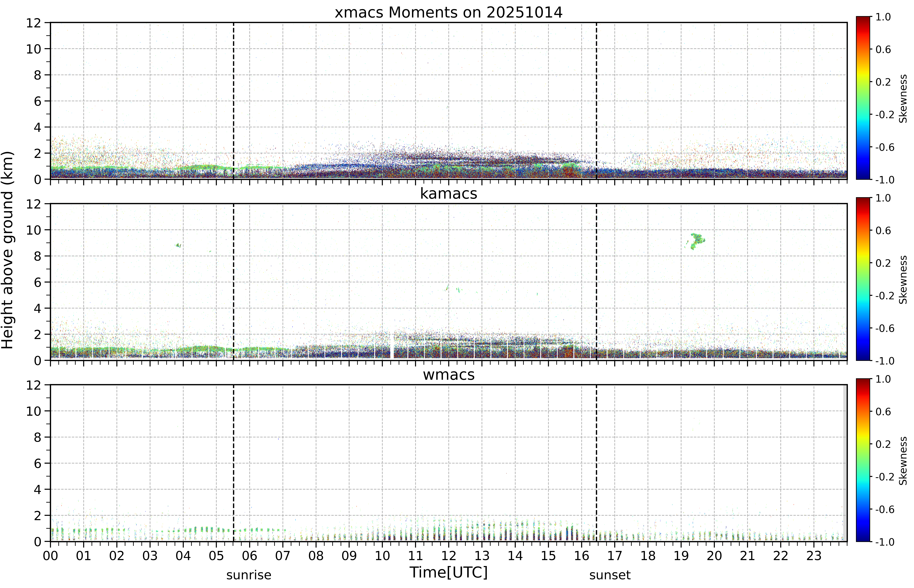
Task: Click the sunset dashed line in xmacs panel
Action: click(x=596, y=101)
